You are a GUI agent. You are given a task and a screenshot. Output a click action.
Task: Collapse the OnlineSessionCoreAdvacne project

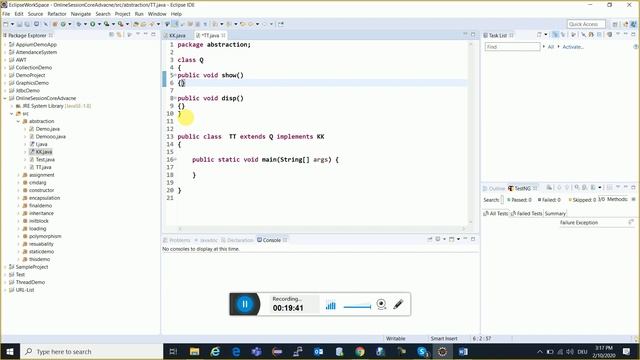coord(5,98)
